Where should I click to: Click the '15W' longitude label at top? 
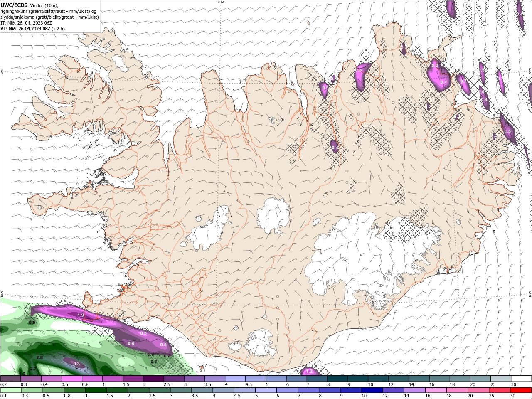(441, 2)
